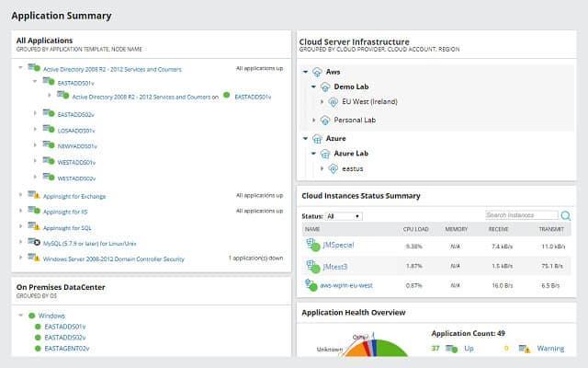
Task: Click the MySQL application unknown status icon
Action: pyautogui.click(x=34, y=242)
